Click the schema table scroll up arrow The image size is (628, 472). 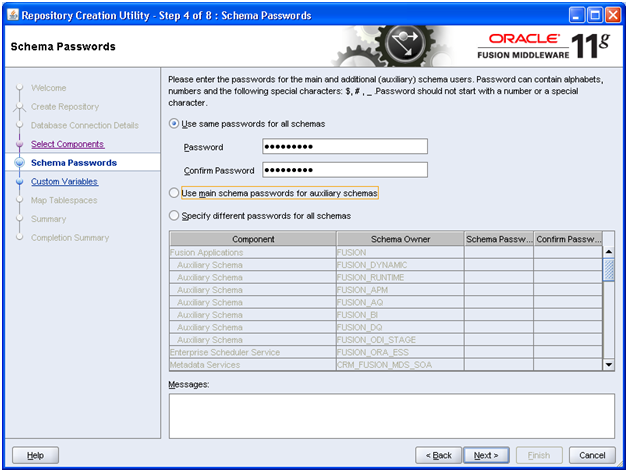coord(609,252)
